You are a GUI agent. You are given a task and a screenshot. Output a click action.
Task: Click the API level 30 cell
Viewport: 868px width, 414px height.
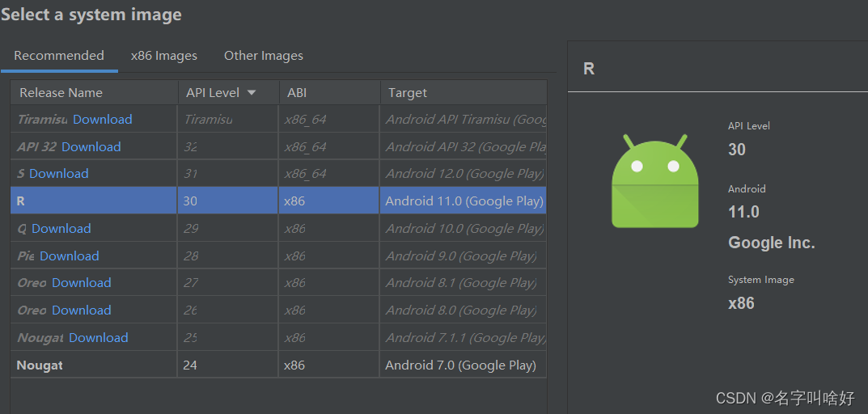coord(228,201)
